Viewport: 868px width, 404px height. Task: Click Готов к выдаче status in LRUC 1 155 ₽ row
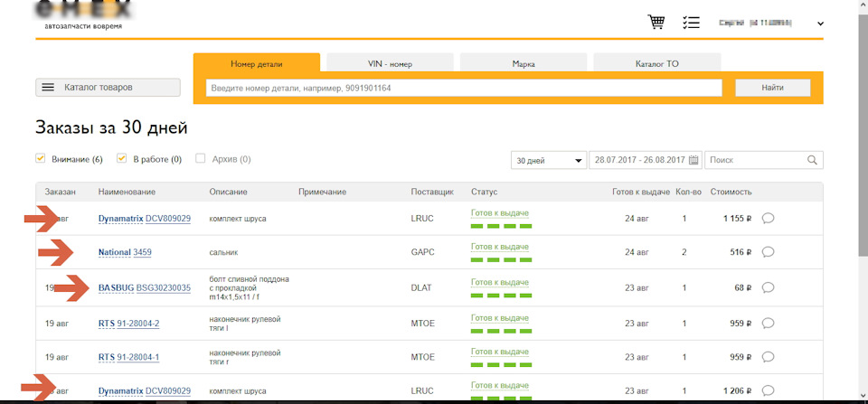(500, 213)
